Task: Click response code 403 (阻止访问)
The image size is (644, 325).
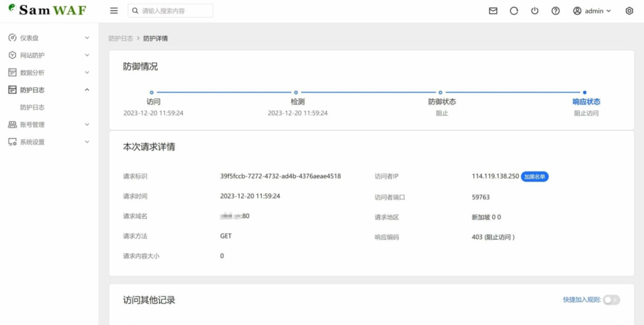Action: 493,237
